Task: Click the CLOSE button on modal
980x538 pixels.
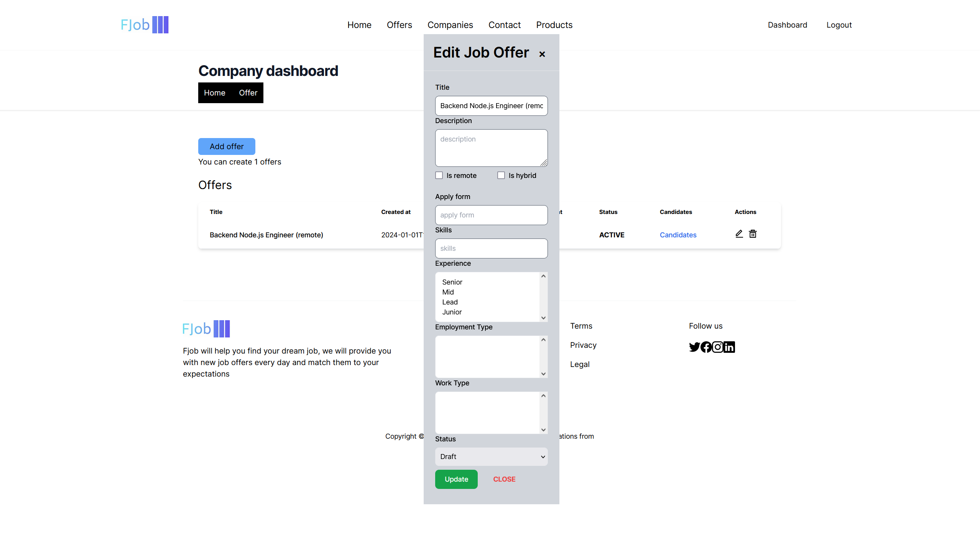Action: tap(505, 478)
